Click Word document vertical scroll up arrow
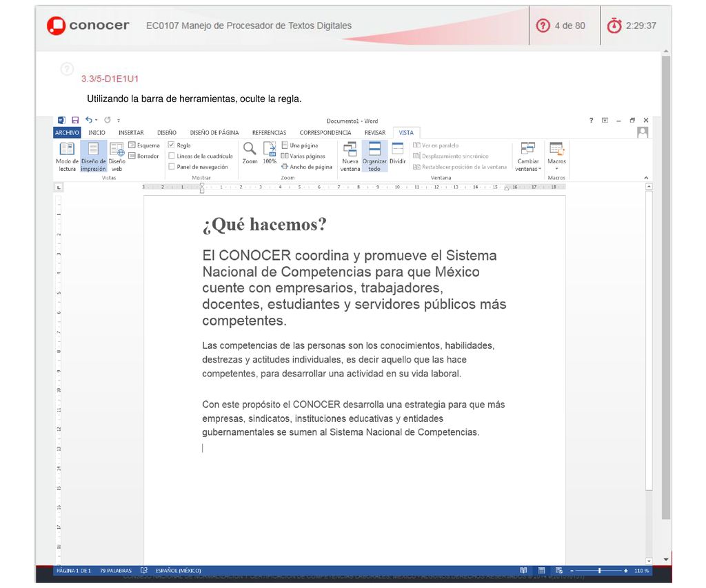 pos(649,186)
